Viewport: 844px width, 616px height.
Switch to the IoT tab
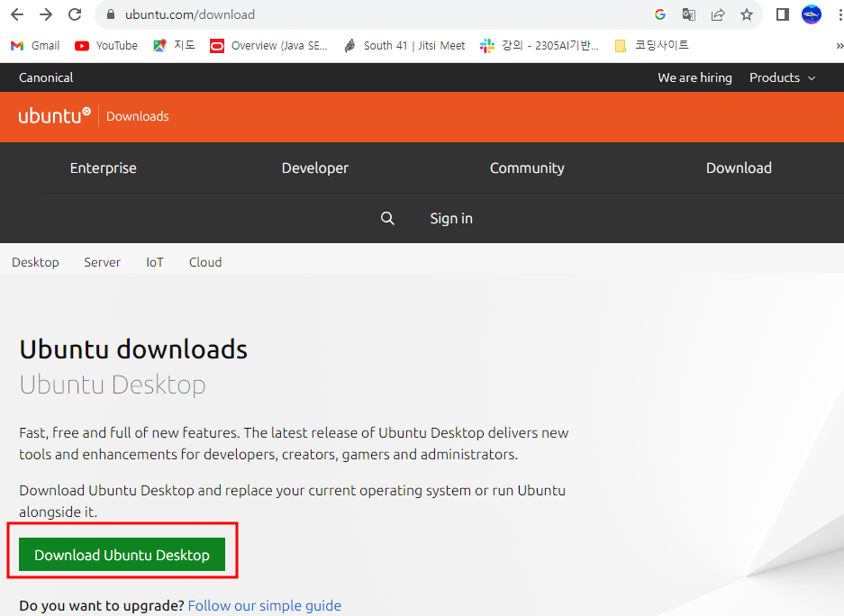point(155,262)
